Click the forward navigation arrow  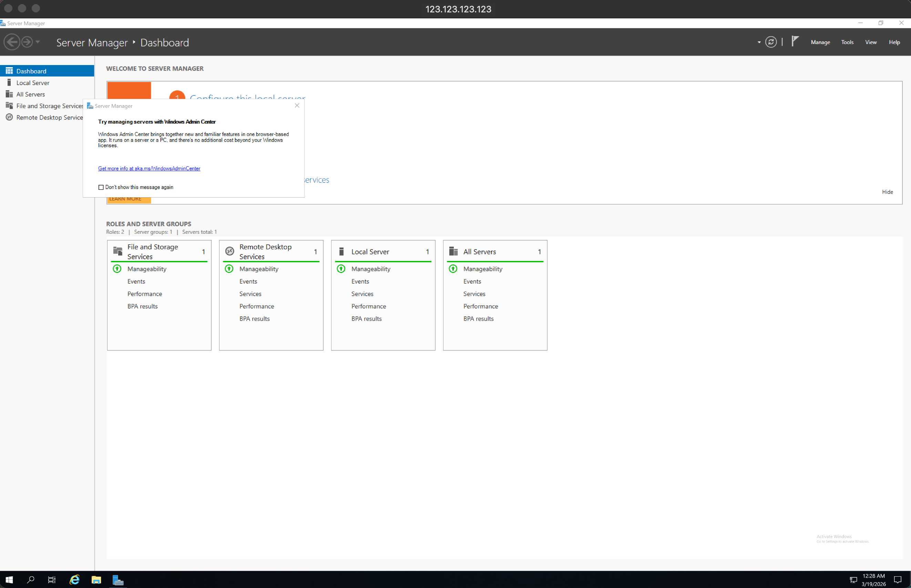[x=27, y=42]
